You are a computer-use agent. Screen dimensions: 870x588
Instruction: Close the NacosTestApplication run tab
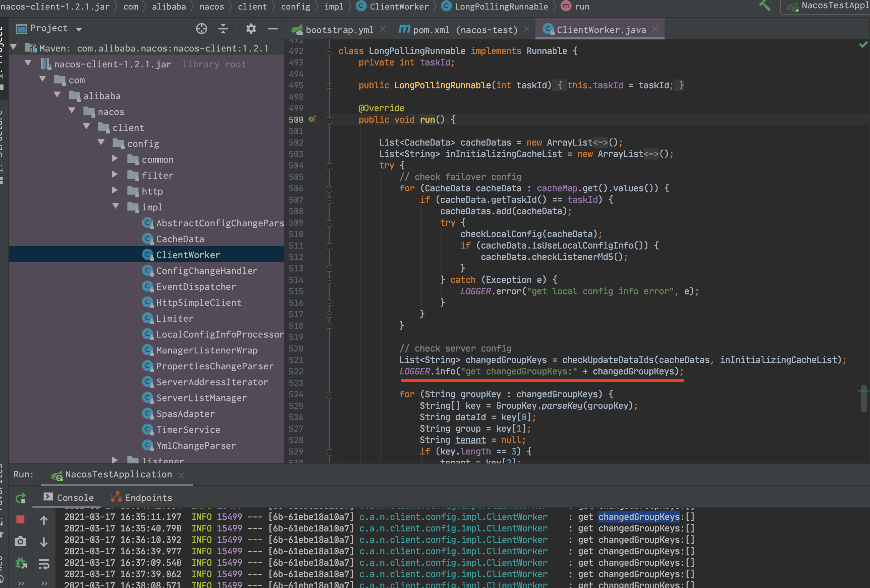[181, 475]
